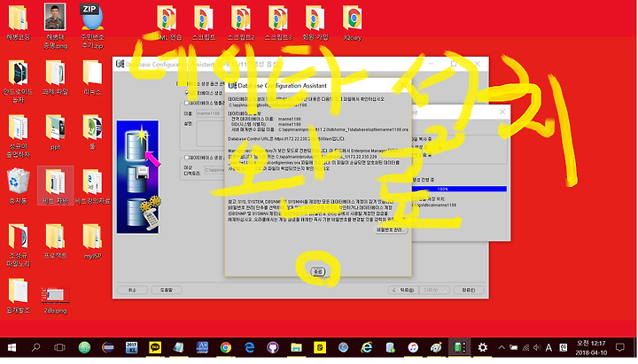Image resolution: width=638 pixels, height=364 pixels.
Task: Click the 완료 (Finish) wizard button
Action: point(469,290)
